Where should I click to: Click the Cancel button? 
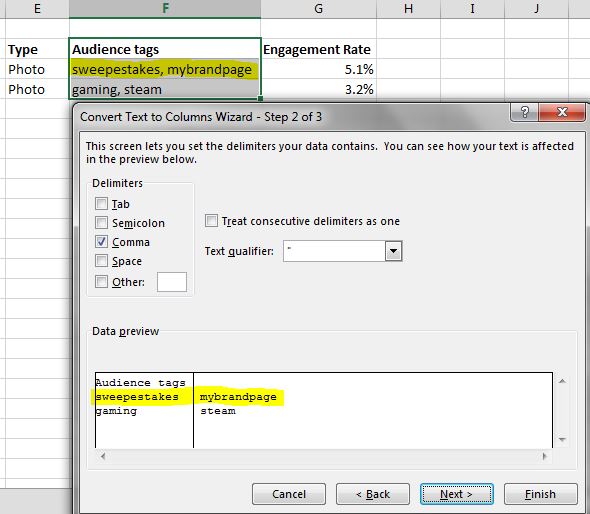pos(289,494)
